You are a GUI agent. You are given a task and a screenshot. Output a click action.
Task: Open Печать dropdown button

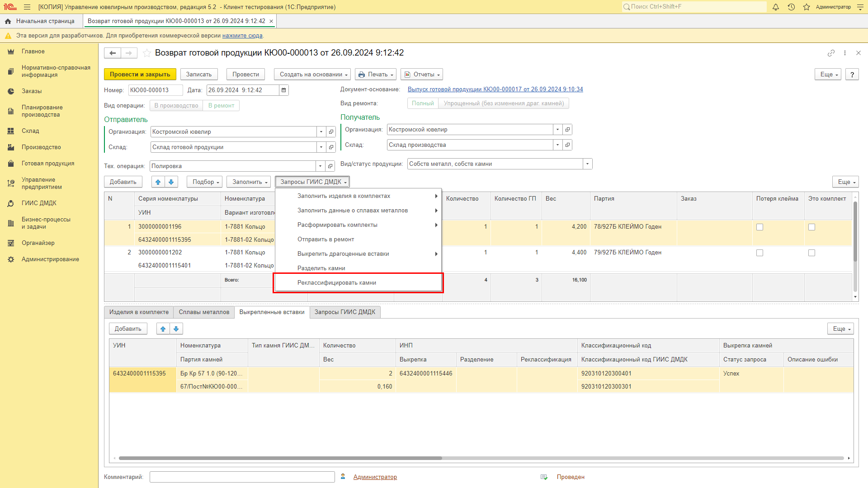pos(376,75)
